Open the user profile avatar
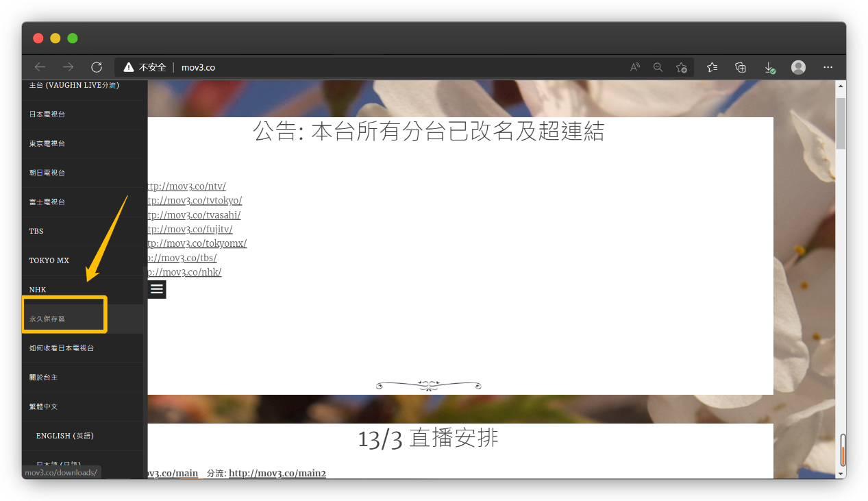Viewport: 868px width, 501px height. point(798,67)
